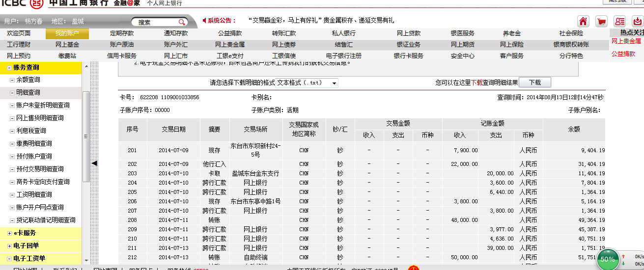Viewport: 644px width, 270px height.
Task: Click the red 公益捐款 hot link
Action: [x=623, y=54]
